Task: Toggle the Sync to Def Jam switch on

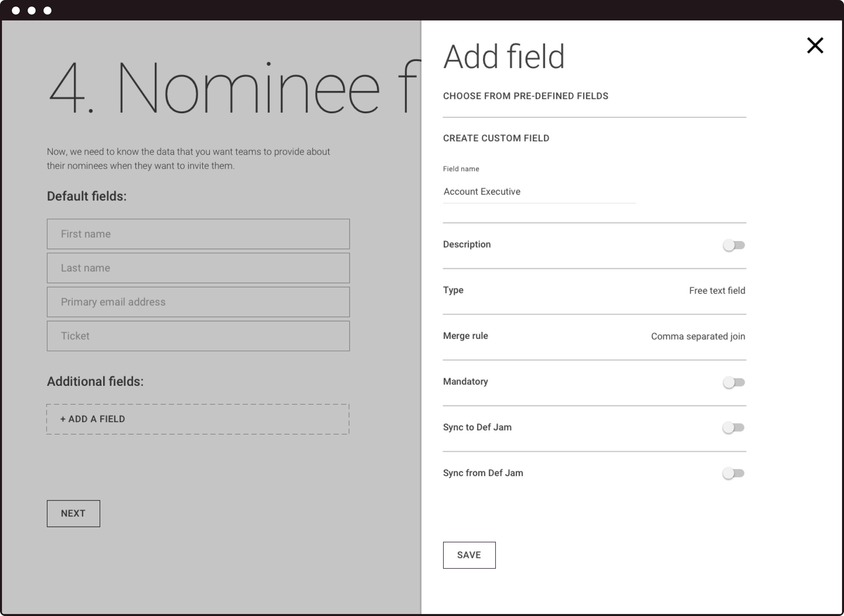Action: tap(733, 428)
